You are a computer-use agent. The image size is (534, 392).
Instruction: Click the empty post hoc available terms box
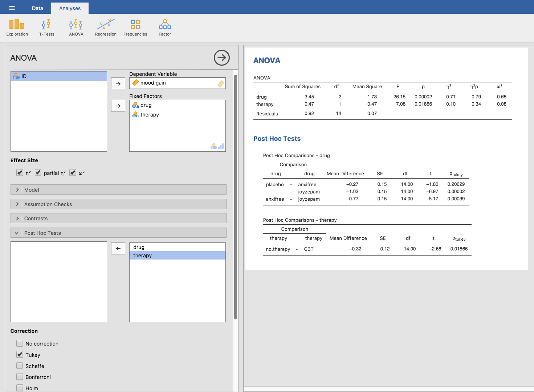(x=59, y=282)
